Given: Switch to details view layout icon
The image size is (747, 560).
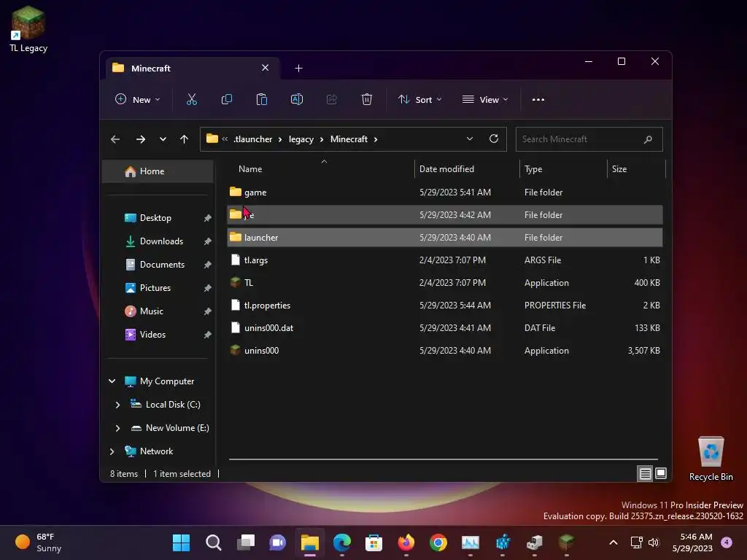Looking at the screenshot, I should tap(645, 473).
